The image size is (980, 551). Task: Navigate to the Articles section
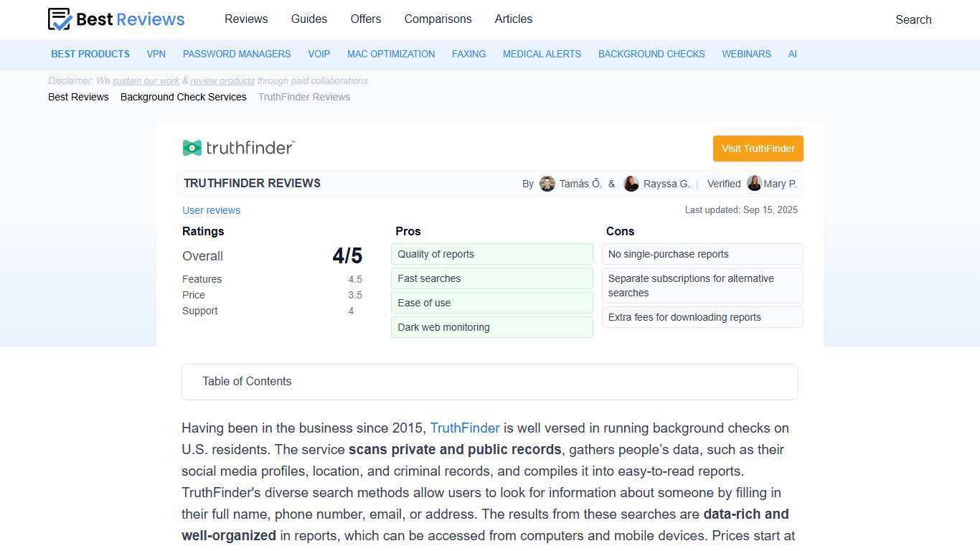(513, 19)
